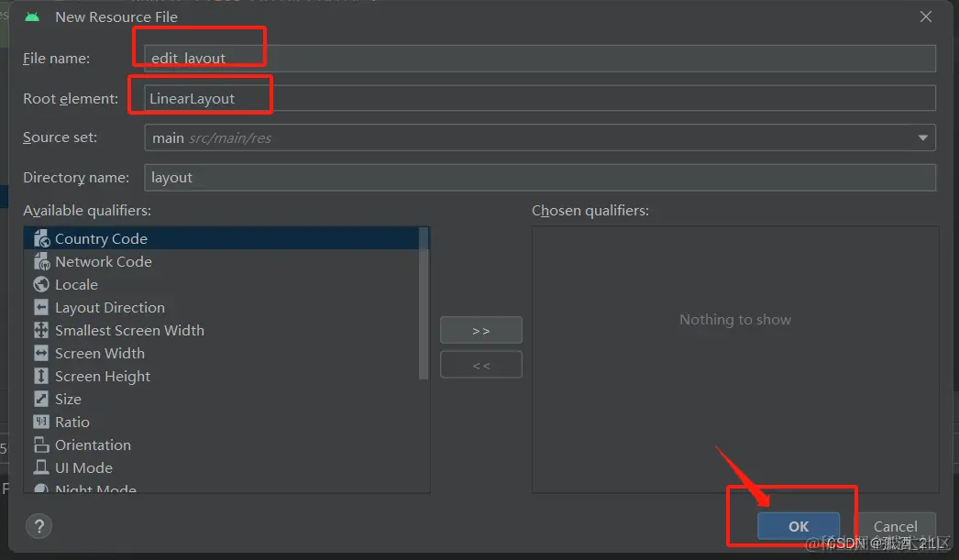Confirm the dialog with OK
Screen dimensions: 959x560
(799, 526)
